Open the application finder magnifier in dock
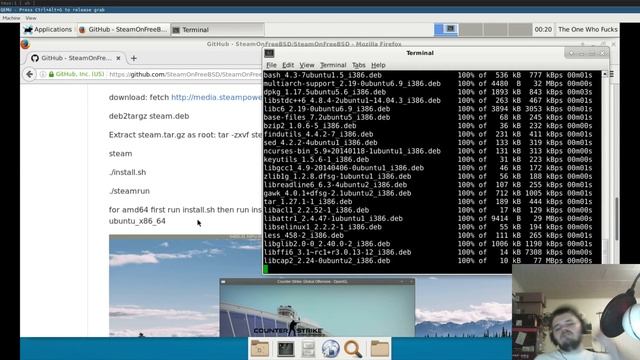Screen dimensions: 640x360 353,349
